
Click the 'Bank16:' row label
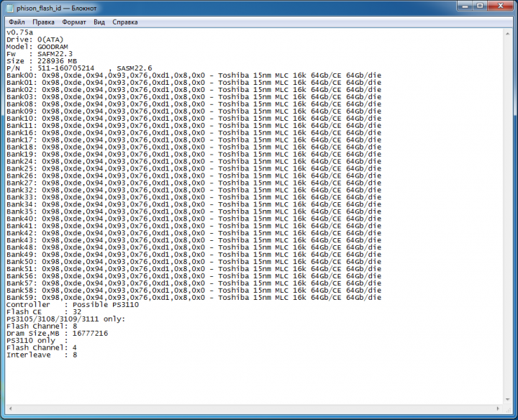pos(22,133)
